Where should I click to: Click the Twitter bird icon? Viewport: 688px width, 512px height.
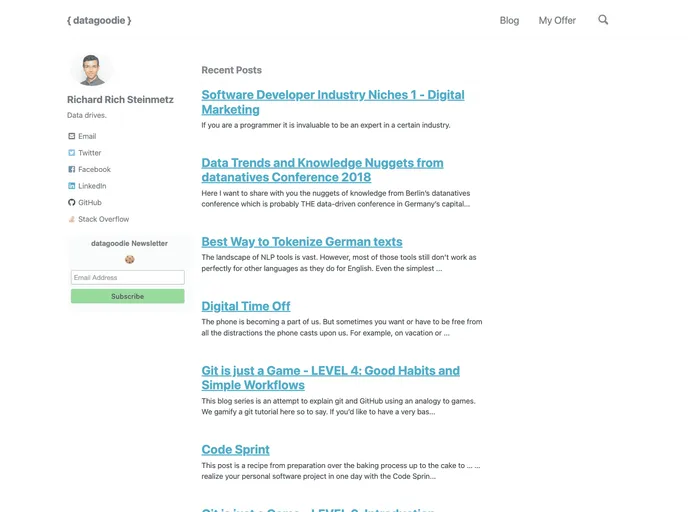72,153
